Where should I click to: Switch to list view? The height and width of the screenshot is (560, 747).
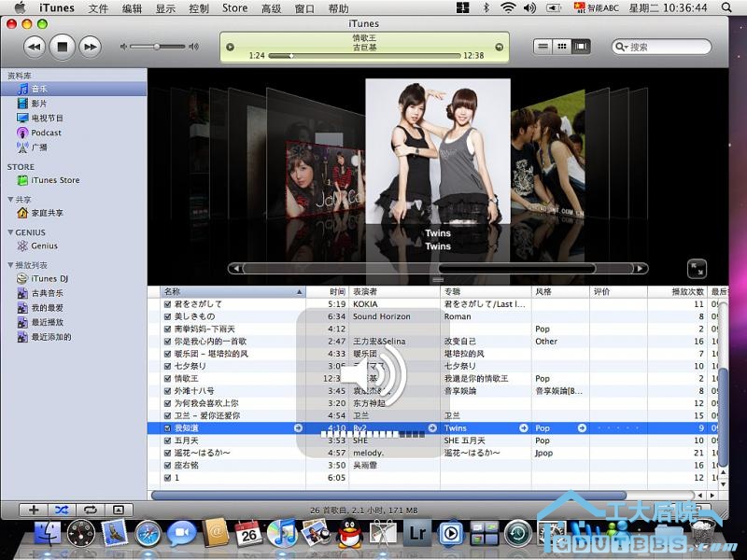click(x=543, y=46)
